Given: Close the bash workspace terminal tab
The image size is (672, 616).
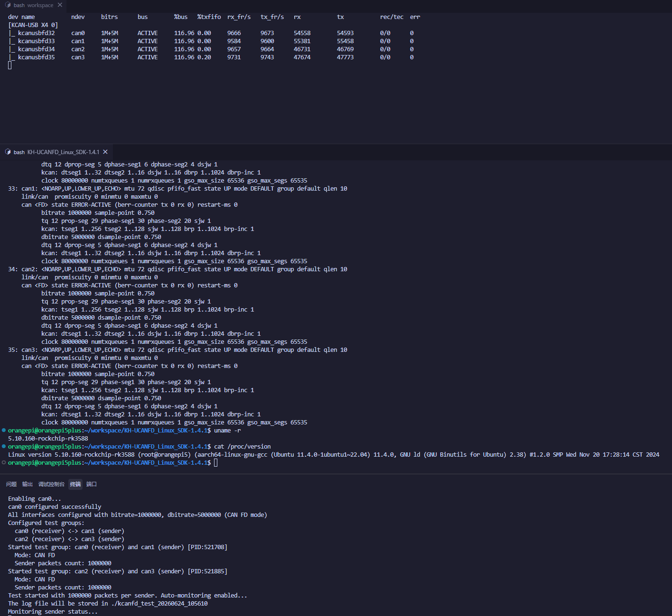Looking at the screenshot, I should pos(60,5).
